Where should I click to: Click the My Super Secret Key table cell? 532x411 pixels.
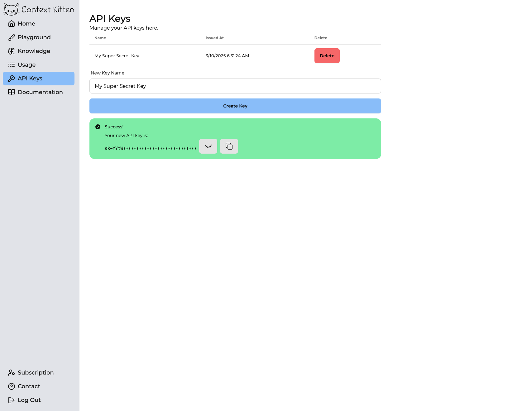pyautogui.click(x=117, y=56)
